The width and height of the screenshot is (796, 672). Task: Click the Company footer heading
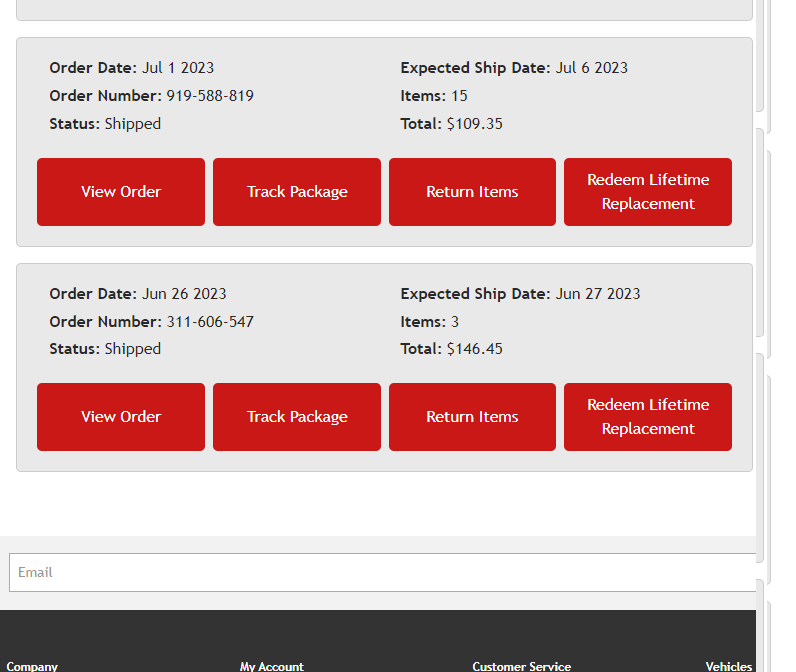pyautogui.click(x=32, y=666)
